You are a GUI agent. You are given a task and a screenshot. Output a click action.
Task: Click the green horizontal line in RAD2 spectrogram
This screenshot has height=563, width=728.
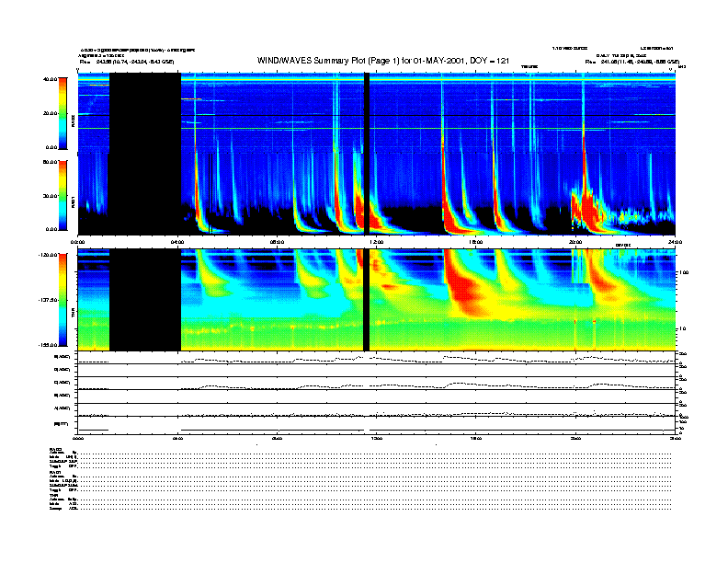coord(377,128)
